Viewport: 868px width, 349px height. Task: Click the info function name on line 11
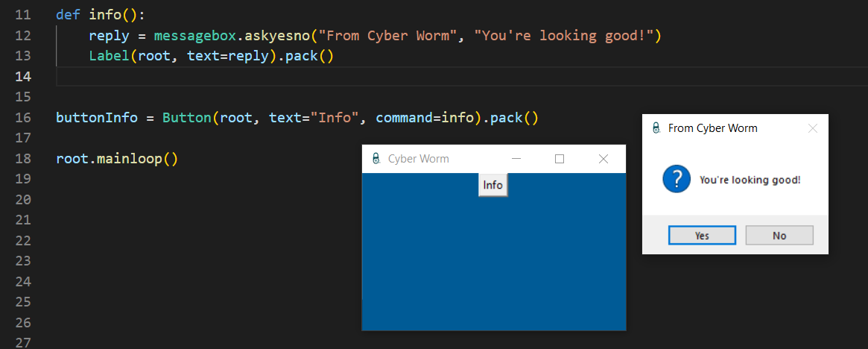pos(105,15)
